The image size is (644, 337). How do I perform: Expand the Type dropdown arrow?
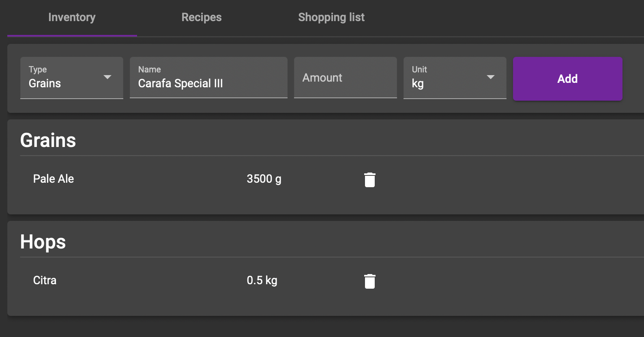tap(107, 77)
